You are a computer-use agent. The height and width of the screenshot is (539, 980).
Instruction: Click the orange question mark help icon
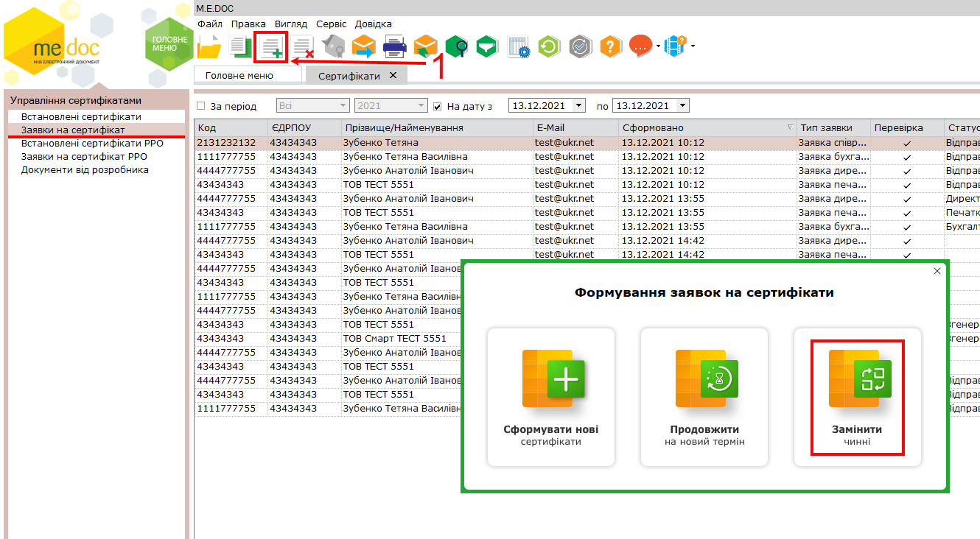[x=611, y=48]
